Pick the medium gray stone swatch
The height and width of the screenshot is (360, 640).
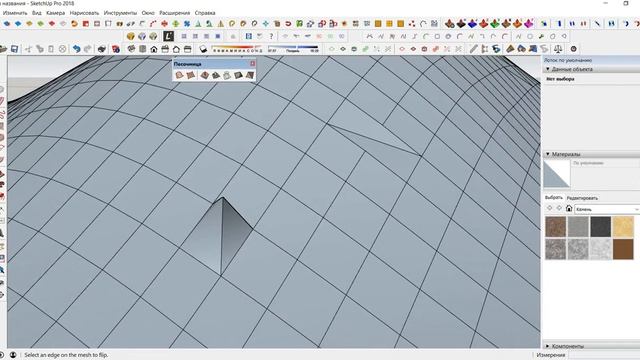click(x=578, y=227)
